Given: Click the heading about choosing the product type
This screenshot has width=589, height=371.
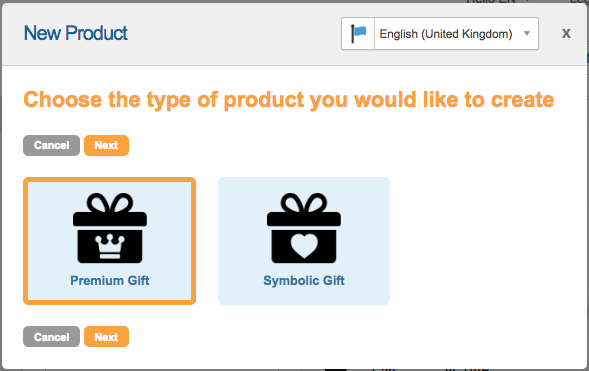Looking at the screenshot, I should 288,100.
